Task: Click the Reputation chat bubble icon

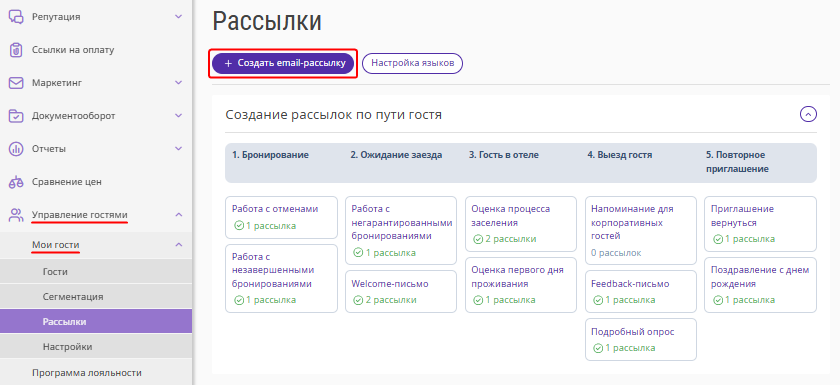Action: coord(16,17)
